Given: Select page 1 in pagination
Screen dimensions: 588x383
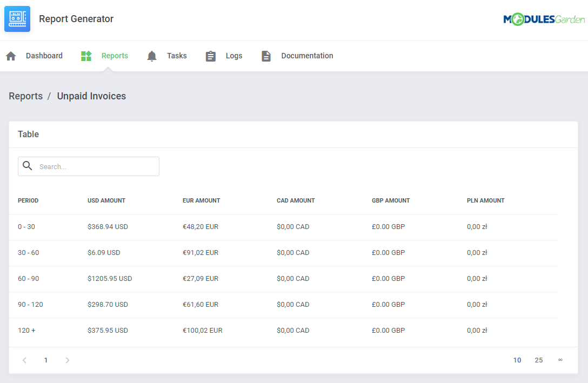Looking at the screenshot, I should (46, 360).
